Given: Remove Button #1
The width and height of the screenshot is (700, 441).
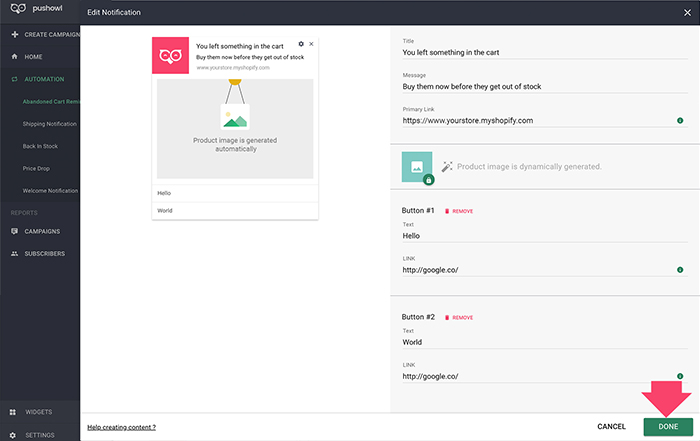Looking at the screenshot, I should click(459, 211).
